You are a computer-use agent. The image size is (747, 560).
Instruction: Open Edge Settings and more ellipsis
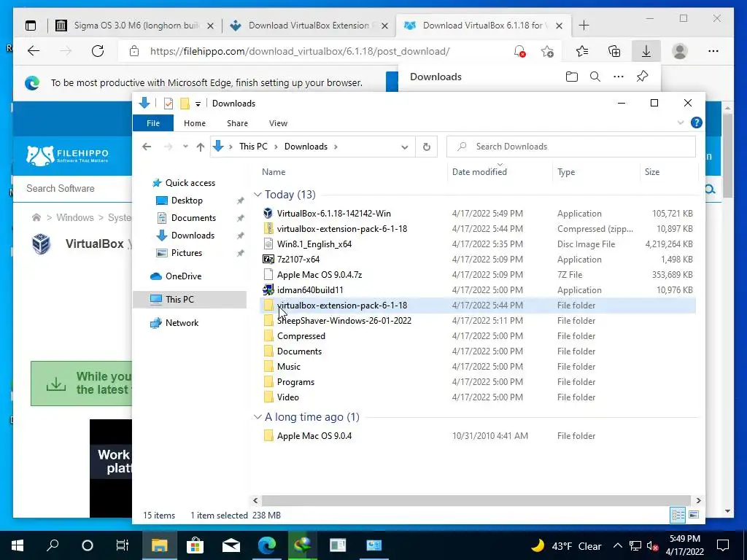click(x=713, y=51)
